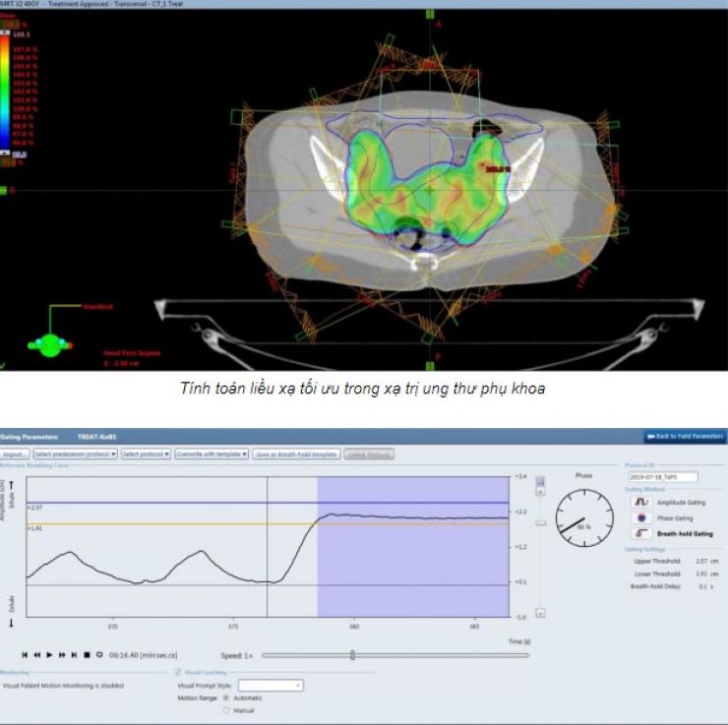
Task: Open the Visual Prompt Style combo box
Action: pyautogui.click(x=271, y=685)
